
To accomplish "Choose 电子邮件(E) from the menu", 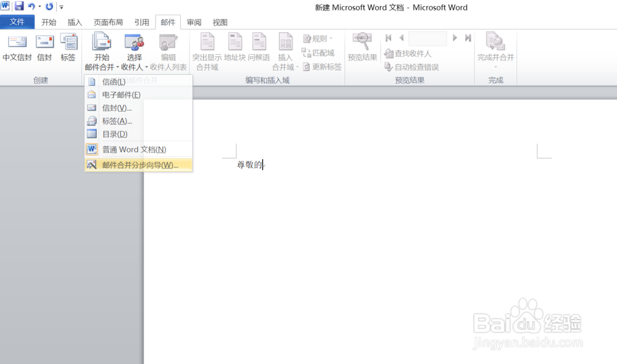I will (138, 95).
